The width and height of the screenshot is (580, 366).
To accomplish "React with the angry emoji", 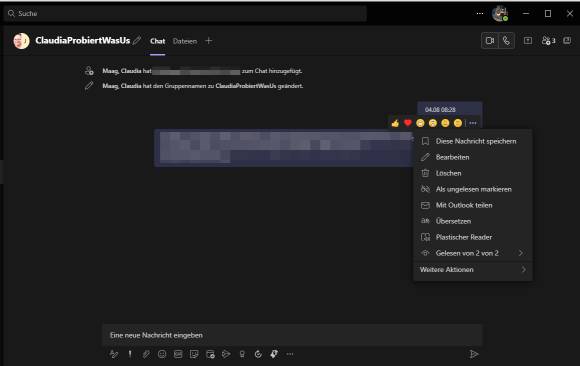I will tap(458, 123).
